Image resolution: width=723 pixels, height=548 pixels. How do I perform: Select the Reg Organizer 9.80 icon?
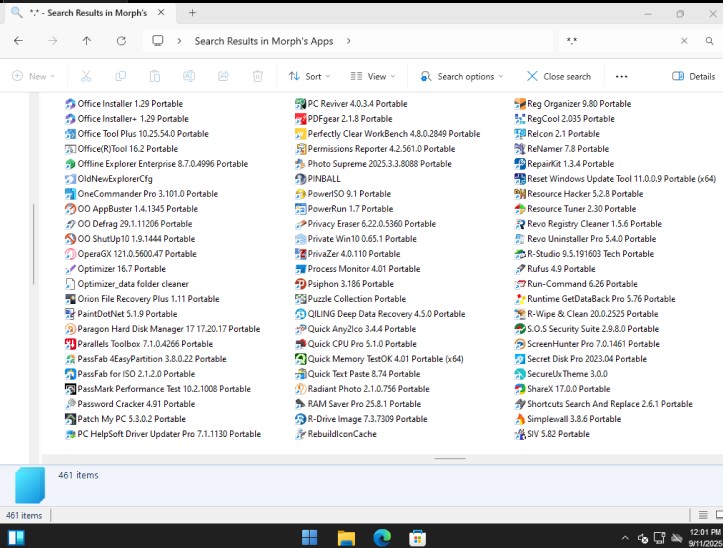520,104
